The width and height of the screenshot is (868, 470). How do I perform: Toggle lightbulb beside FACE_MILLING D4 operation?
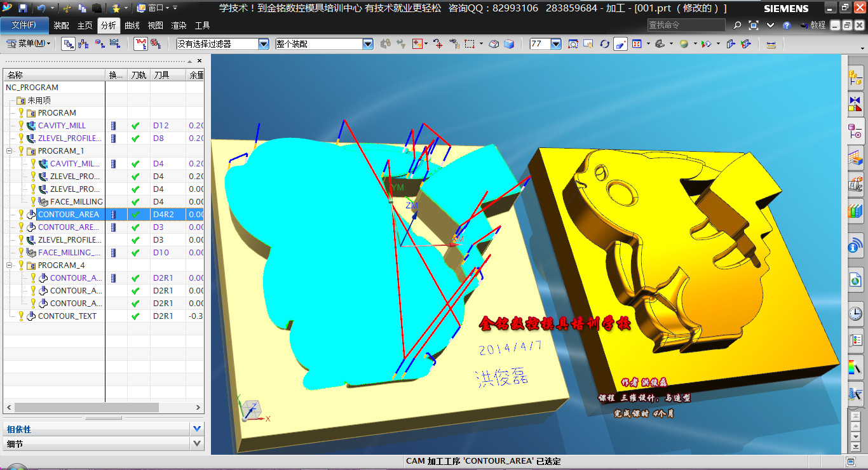tap(33, 202)
